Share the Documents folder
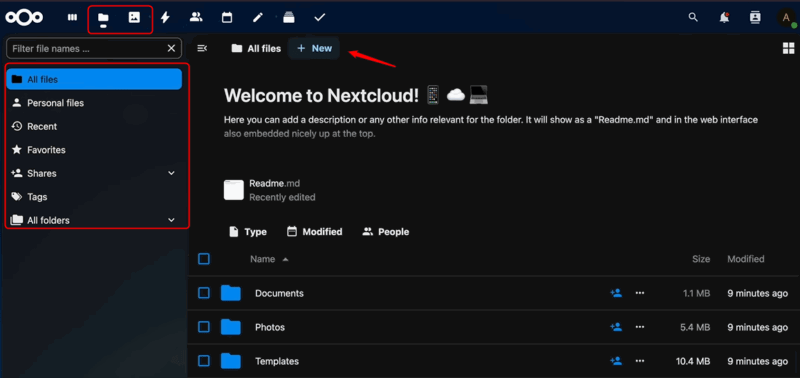This screenshot has height=378, width=800. (616, 293)
